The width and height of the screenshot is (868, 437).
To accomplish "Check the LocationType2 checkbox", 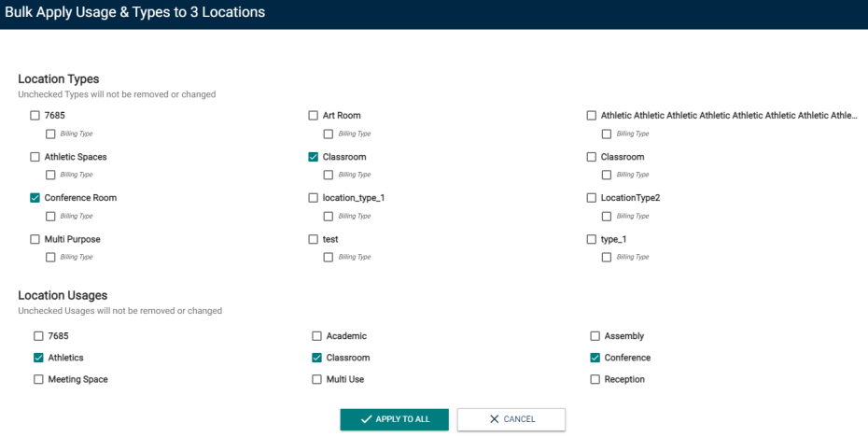I will [x=592, y=198].
